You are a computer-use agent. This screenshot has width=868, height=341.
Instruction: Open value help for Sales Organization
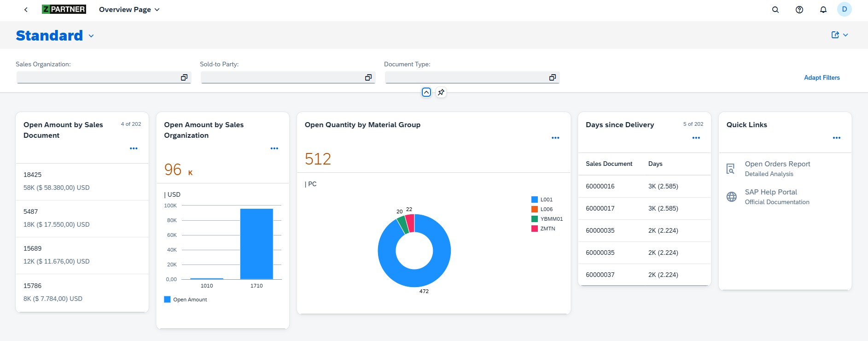tap(184, 77)
